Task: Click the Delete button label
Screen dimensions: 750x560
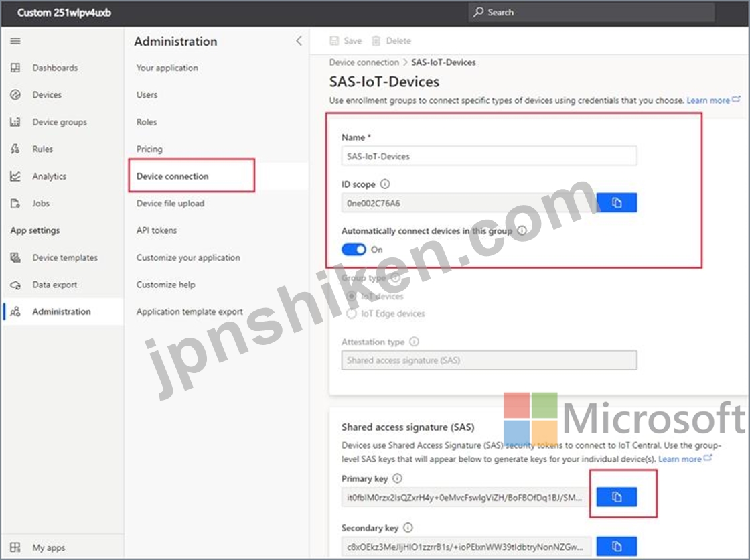Action: point(398,41)
